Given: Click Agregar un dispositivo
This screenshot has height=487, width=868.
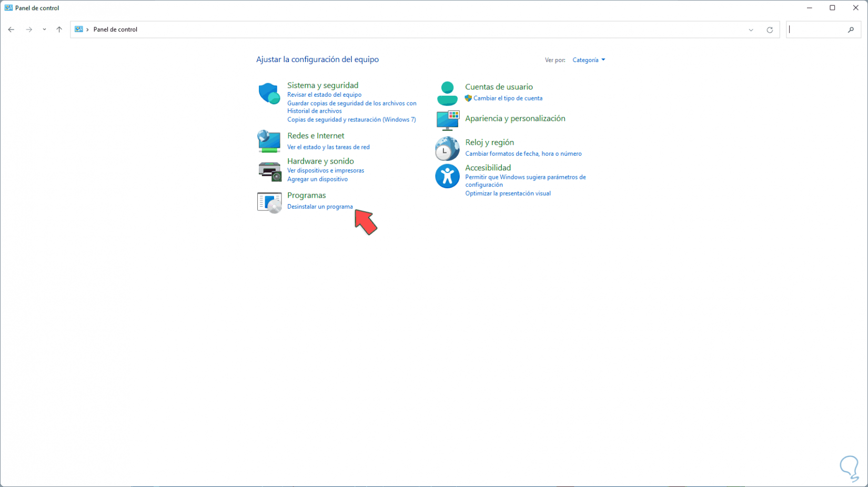Looking at the screenshot, I should [317, 179].
